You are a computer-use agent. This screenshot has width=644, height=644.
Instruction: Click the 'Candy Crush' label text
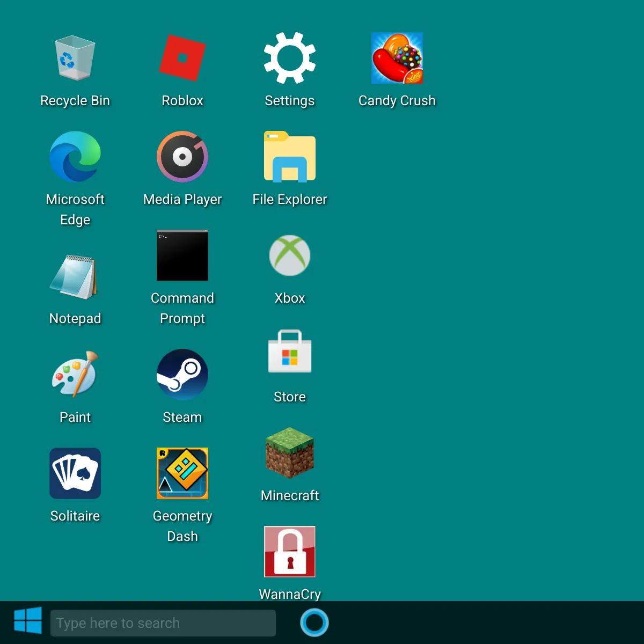click(x=397, y=101)
